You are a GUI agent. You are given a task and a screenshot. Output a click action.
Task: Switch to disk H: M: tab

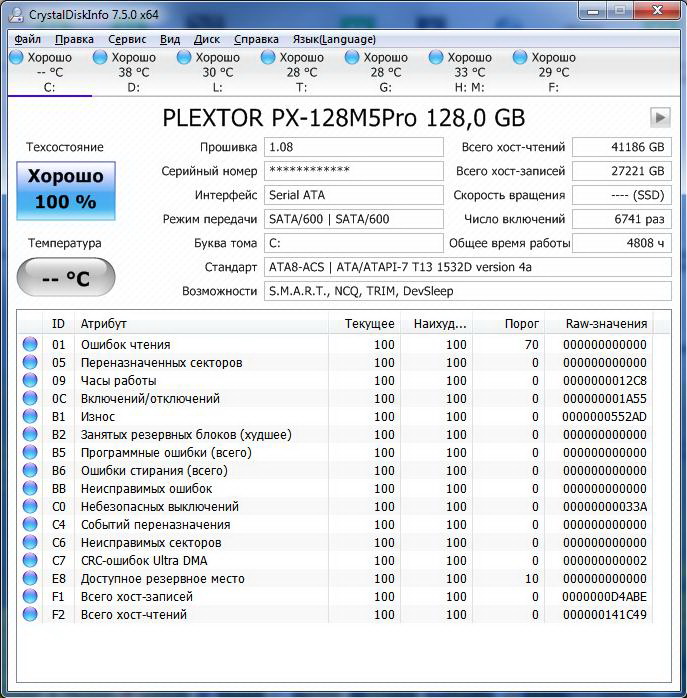469,72
